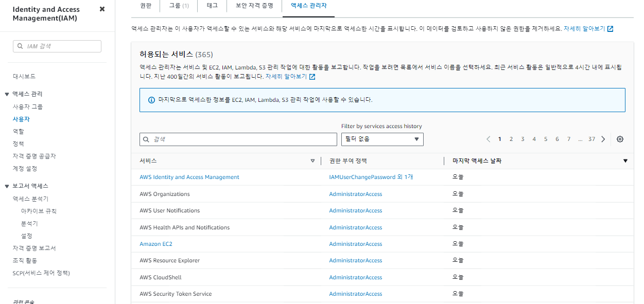Select the AWS User Notifications row text
This screenshot has width=644, height=304.
coord(170,210)
